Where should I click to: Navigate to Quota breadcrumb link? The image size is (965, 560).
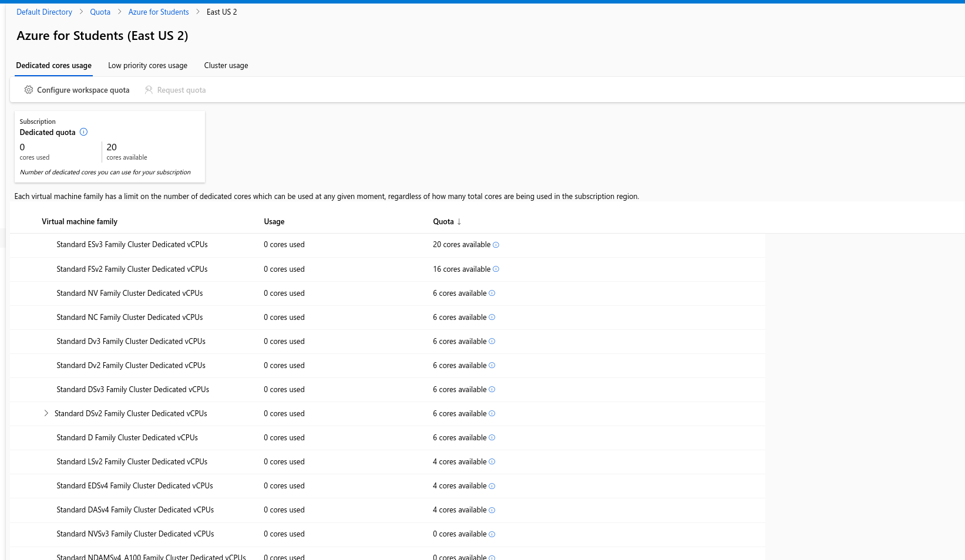click(100, 12)
